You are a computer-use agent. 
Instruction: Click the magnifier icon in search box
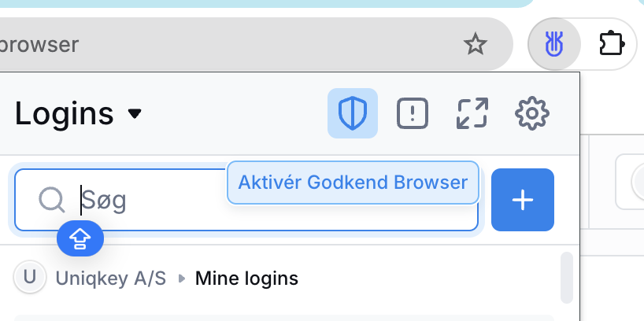pyautogui.click(x=52, y=201)
